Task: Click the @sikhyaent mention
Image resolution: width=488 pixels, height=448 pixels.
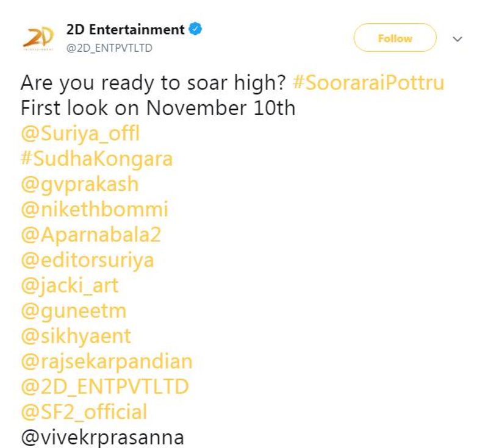Action: click(x=76, y=336)
